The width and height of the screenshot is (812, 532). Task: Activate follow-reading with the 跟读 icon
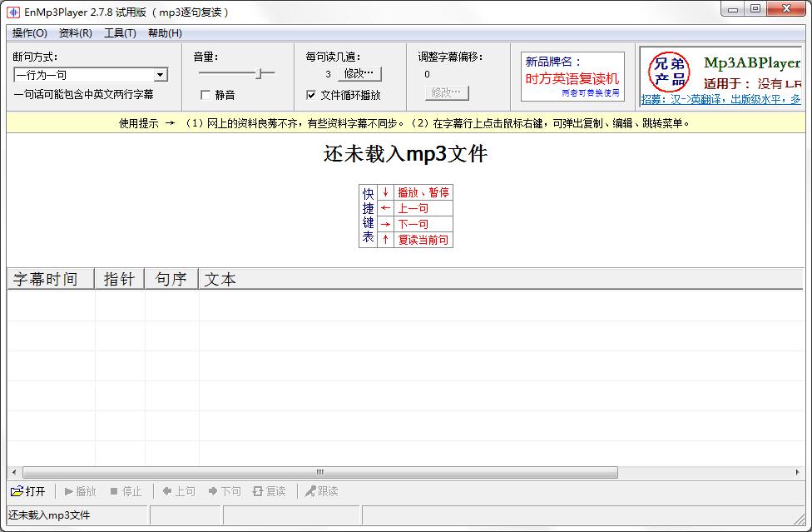[x=318, y=490]
